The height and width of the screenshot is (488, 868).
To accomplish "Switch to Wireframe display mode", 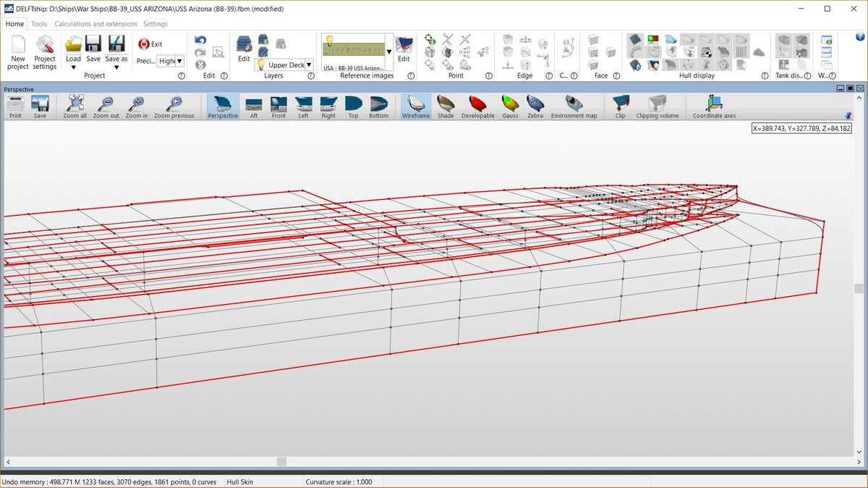I will click(x=415, y=106).
